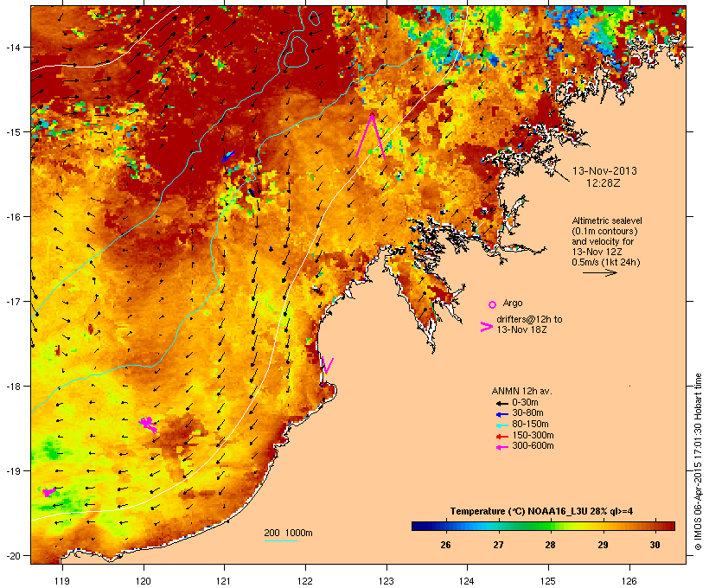Click the color bar tick label 29
Viewport: 709px width, 588px height.
point(603,545)
